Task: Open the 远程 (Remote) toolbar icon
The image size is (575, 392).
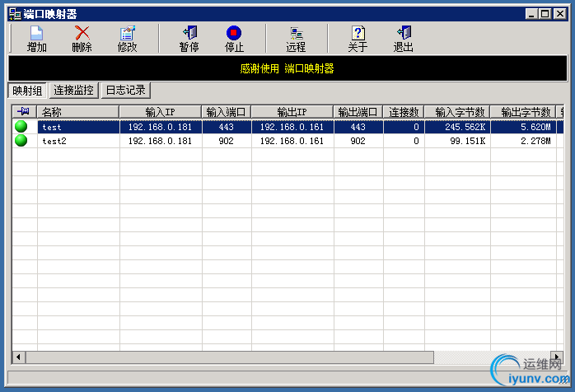Action: coord(297,34)
